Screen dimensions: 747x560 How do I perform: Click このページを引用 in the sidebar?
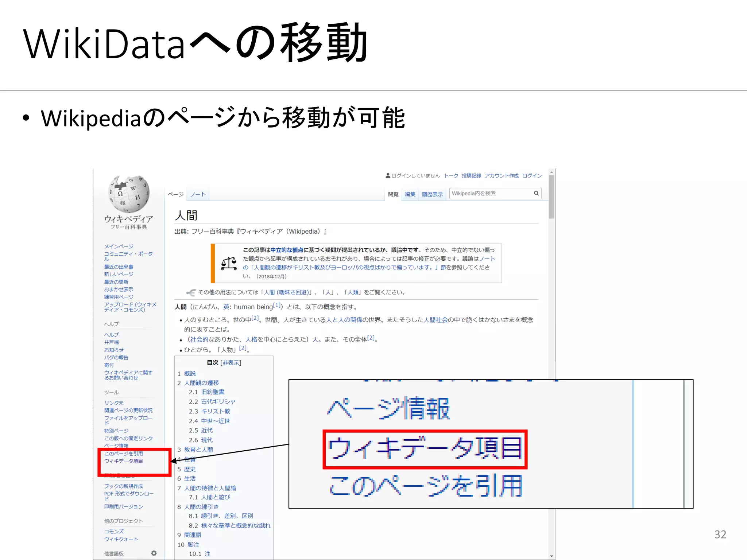(x=124, y=454)
